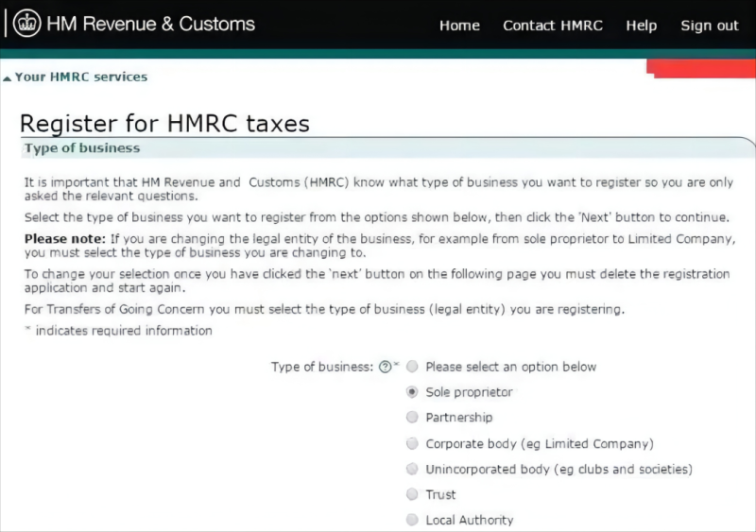Viewport: 756px width, 532px height.
Task: Select the Trust radio button
Action: [x=412, y=494]
